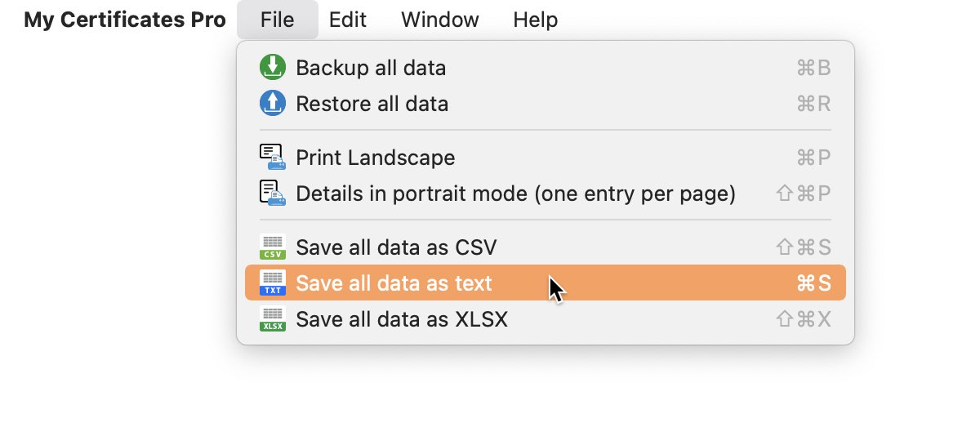The height and width of the screenshot is (445, 980).
Task: Open the Edit menu
Action: click(x=348, y=20)
